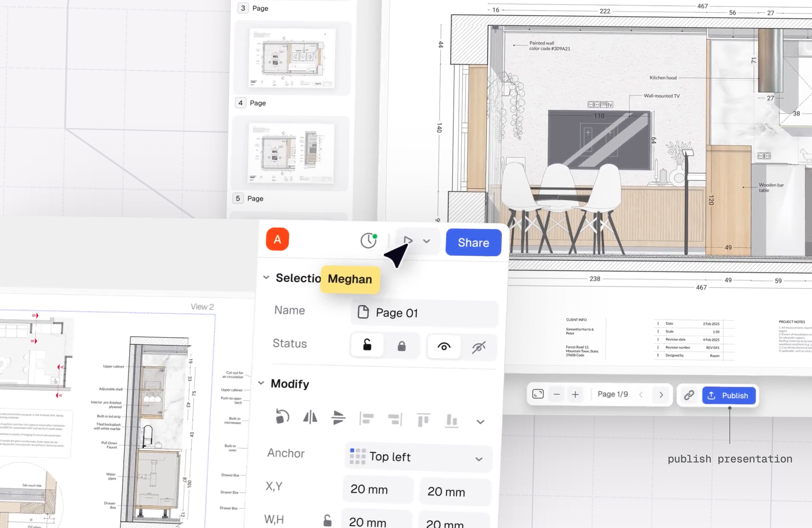Click the blue Share button

tap(473, 242)
